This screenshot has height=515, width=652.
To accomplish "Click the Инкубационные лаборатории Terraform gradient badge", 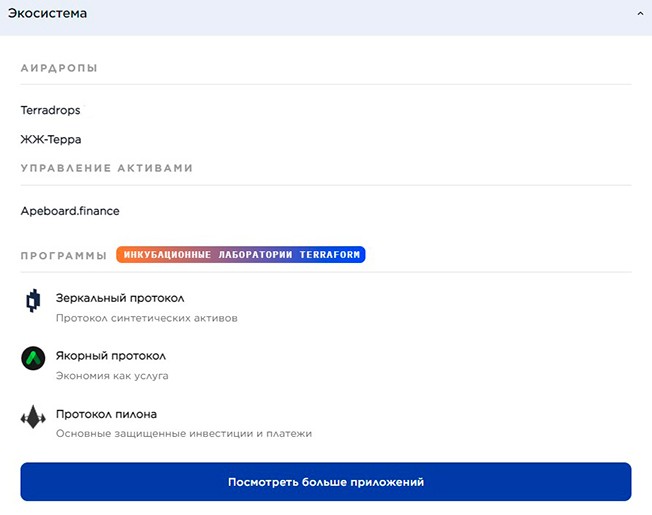I will 240,255.
